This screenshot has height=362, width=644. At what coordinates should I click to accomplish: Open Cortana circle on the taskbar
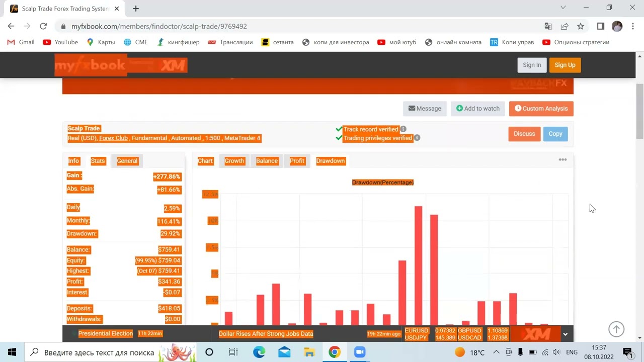coord(209,352)
